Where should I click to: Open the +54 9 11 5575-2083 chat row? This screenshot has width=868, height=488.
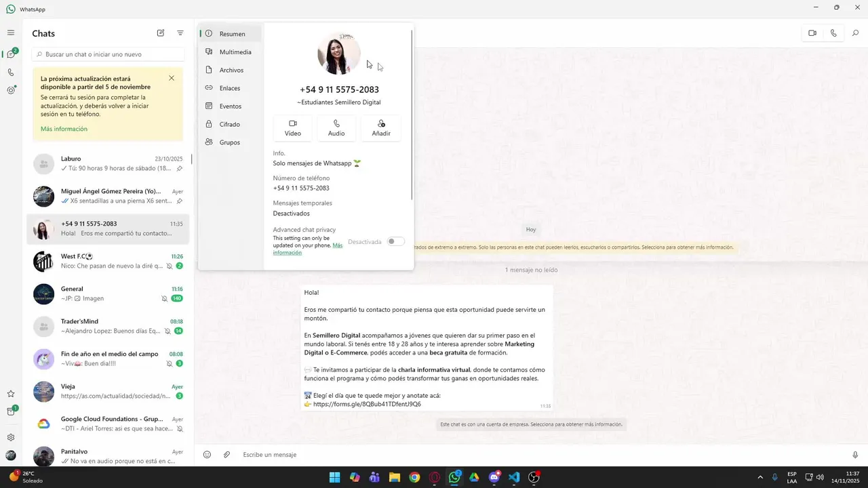[108, 229]
